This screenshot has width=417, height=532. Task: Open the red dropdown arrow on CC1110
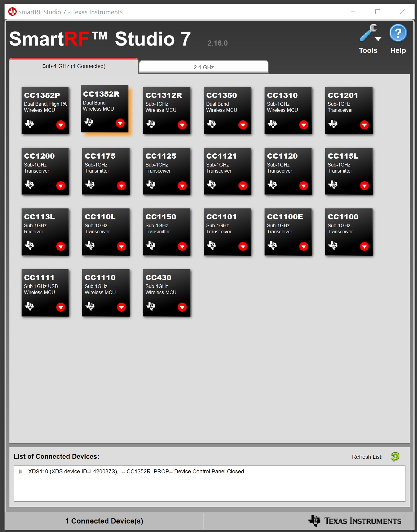point(121,307)
